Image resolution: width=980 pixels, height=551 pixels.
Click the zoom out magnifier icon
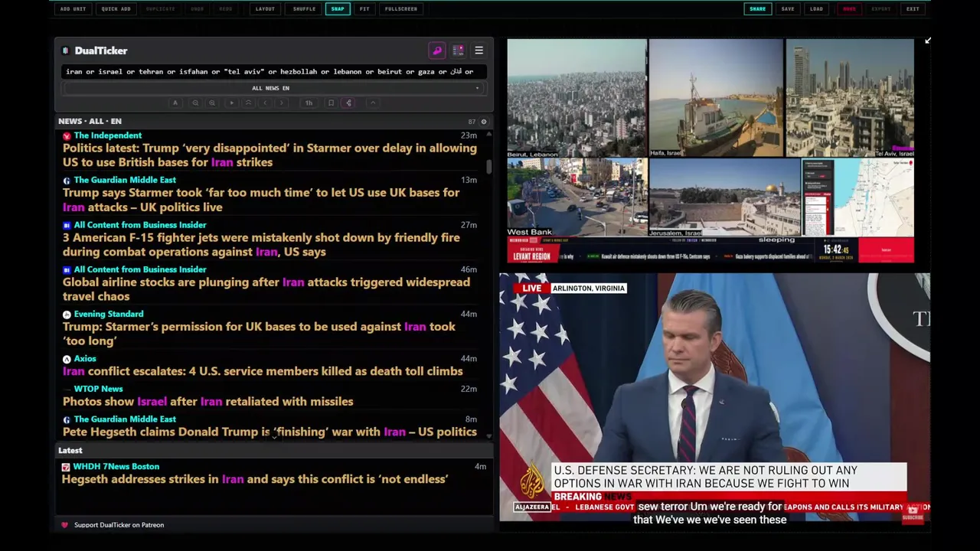tap(195, 103)
